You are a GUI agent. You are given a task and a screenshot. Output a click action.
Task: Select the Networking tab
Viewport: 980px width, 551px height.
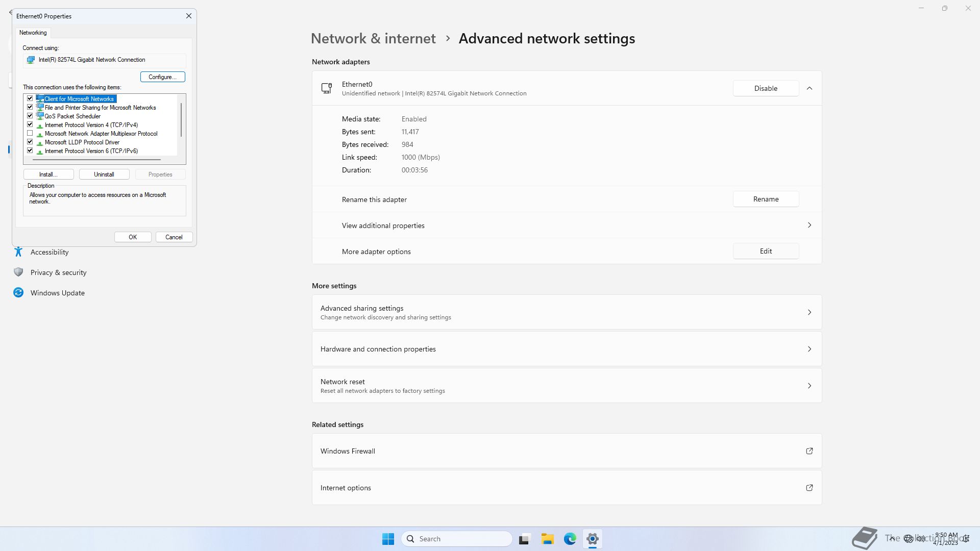point(33,33)
